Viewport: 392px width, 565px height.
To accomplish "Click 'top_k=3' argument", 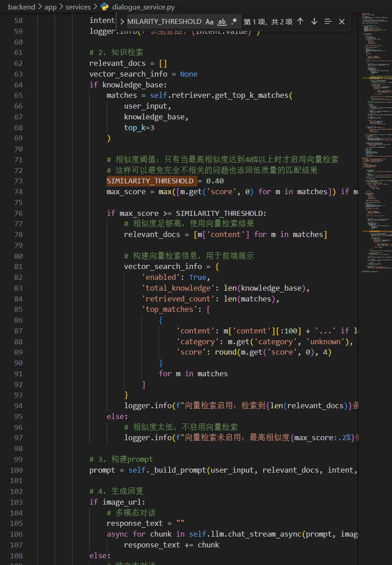I will coord(139,128).
